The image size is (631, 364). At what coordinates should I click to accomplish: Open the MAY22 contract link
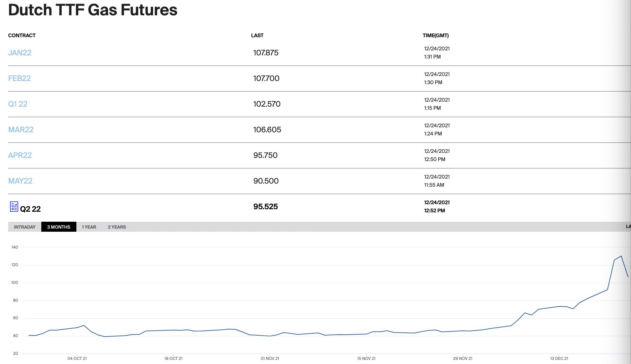click(x=20, y=181)
